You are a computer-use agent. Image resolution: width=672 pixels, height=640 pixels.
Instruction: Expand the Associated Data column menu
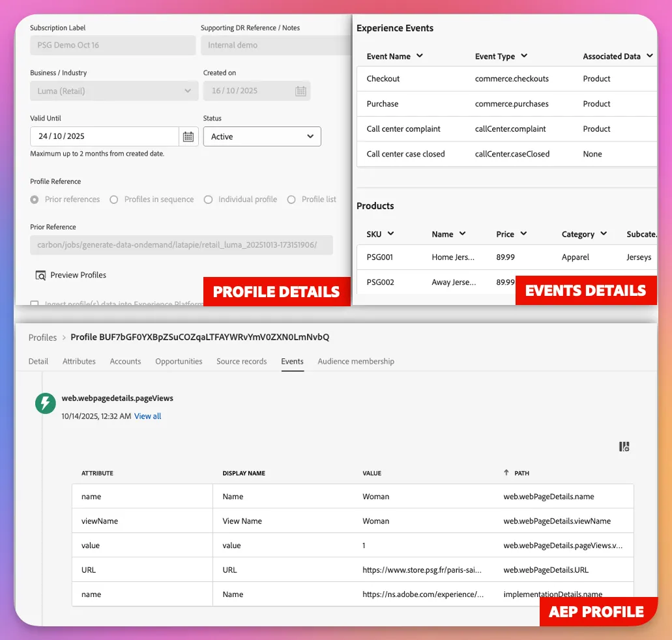tap(650, 56)
